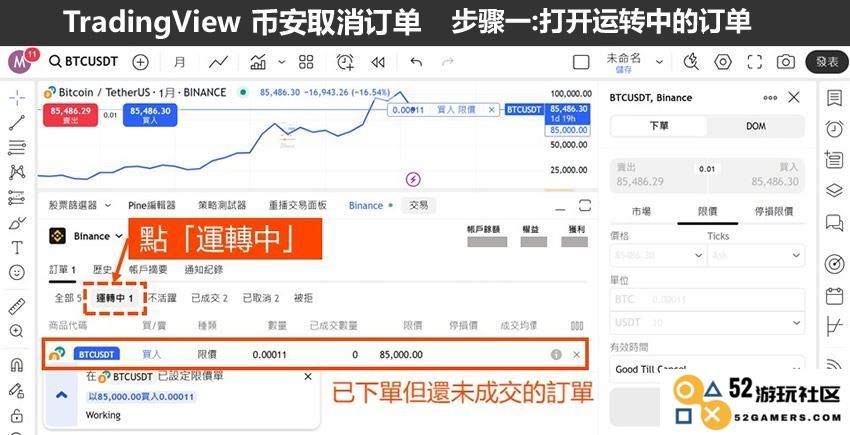Open the order panel more options dots
The image size is (850, 435).
[x=770, y=98]
